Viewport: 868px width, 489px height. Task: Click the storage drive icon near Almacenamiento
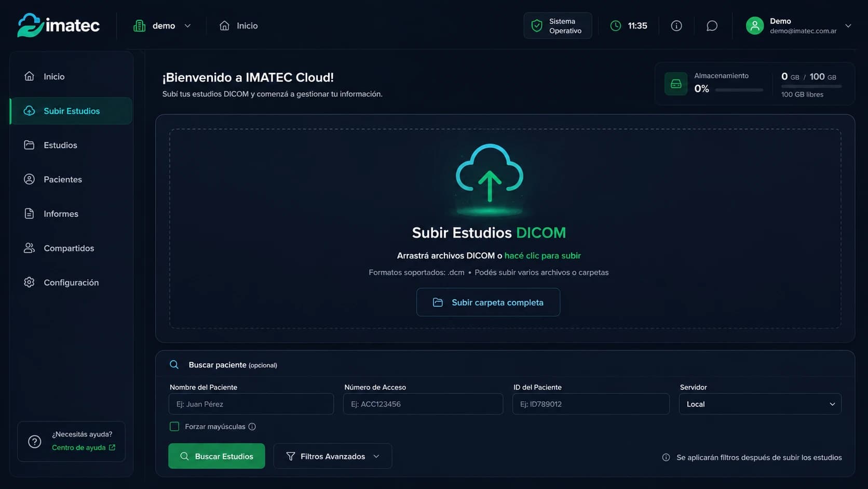pos(676,84)
